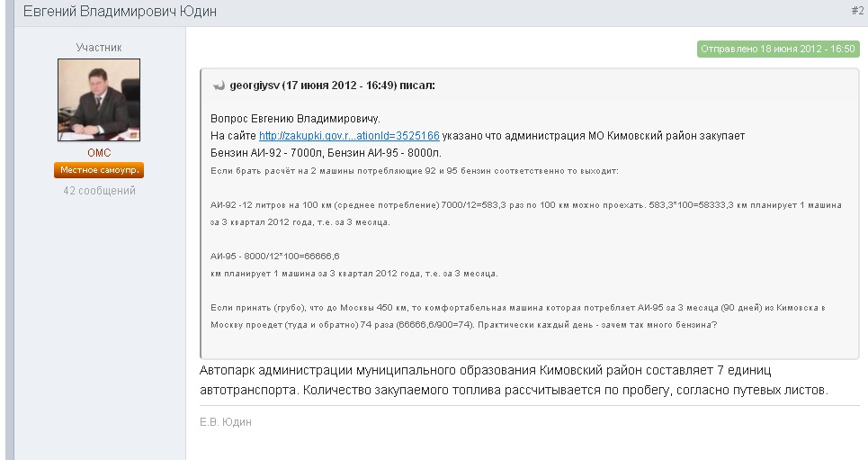Click the Е.В. Юдин signature text
Image resolution: width=868 pixels, height=460 pixels.
pos(226,421)
